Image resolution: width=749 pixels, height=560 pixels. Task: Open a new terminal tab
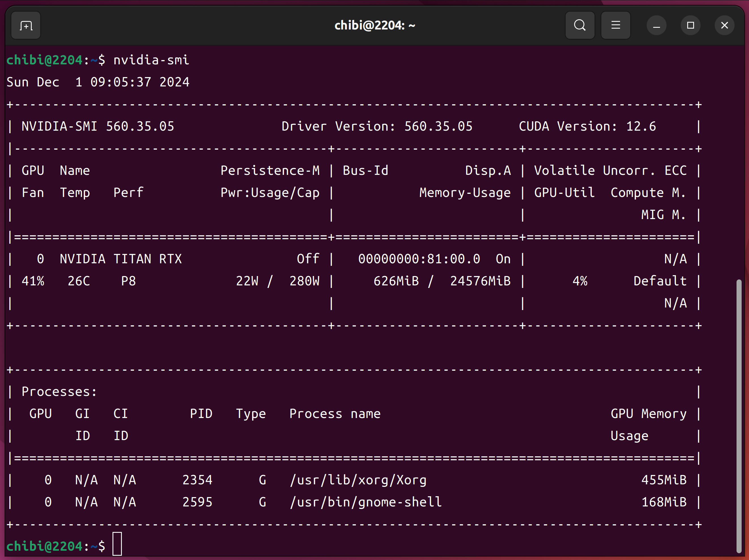(26, 26)
